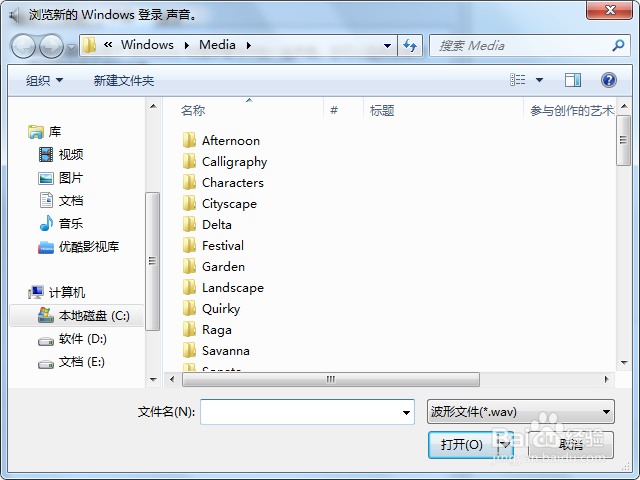
Task: Click the Back navigation arrow button
Action: (23, 46)
